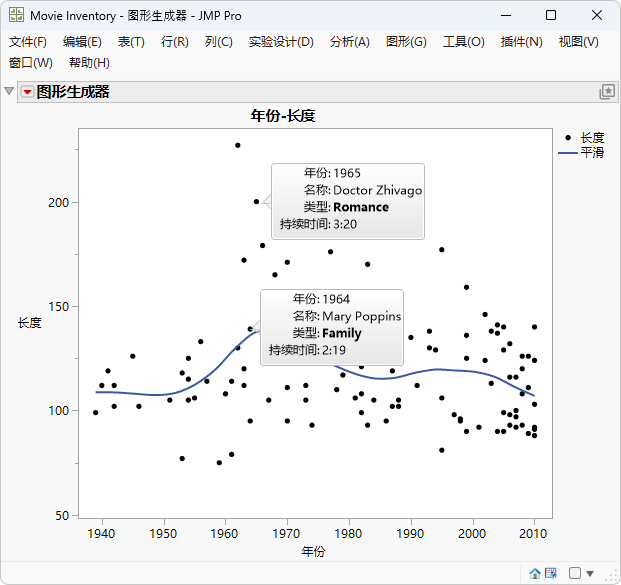The height and width of the screenshot is (585, 621).
Task: Click the home window icon in status bar
Action: (x=535, y=573)
